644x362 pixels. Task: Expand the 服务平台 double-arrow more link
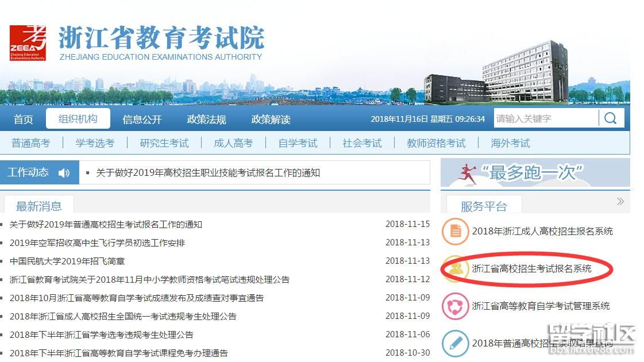(x=620, y=201)
